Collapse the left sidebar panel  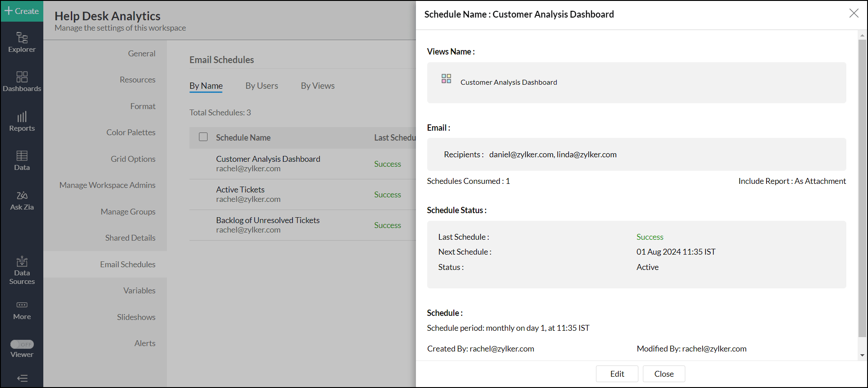[22, 378]
